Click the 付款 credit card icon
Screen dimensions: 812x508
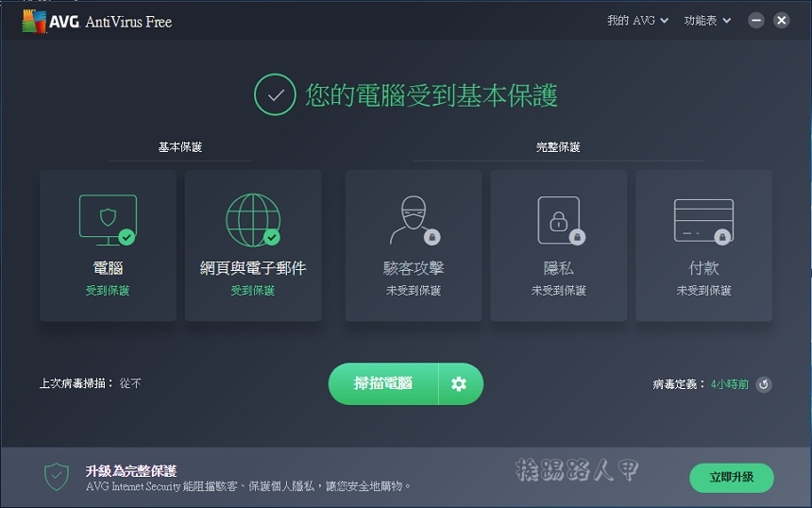(703, 221)
